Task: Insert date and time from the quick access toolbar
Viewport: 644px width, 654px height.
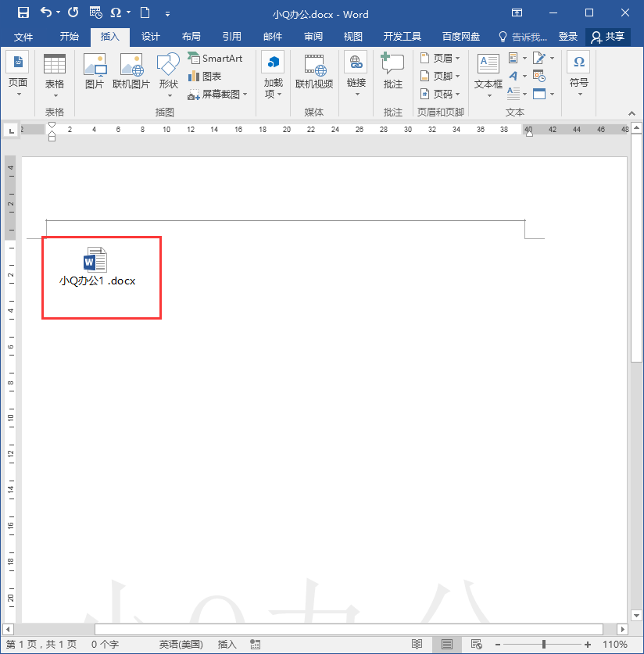Action: 95,13
